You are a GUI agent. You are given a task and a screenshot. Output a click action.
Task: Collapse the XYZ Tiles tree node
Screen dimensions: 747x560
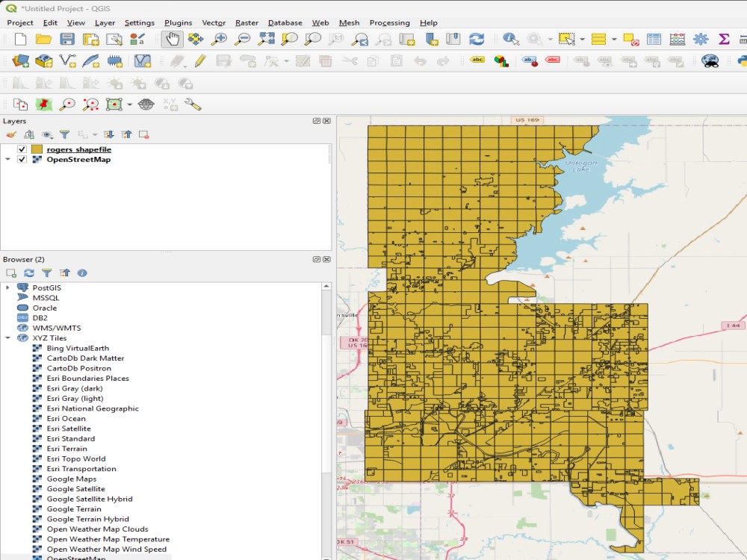pyautogui.click(x=7, y=338)
